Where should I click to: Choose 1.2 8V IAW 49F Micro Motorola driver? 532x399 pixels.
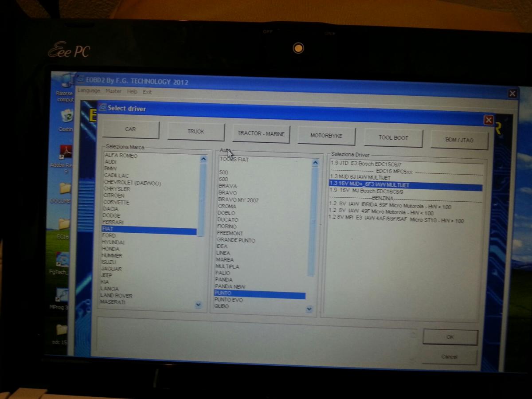[381, 213]
